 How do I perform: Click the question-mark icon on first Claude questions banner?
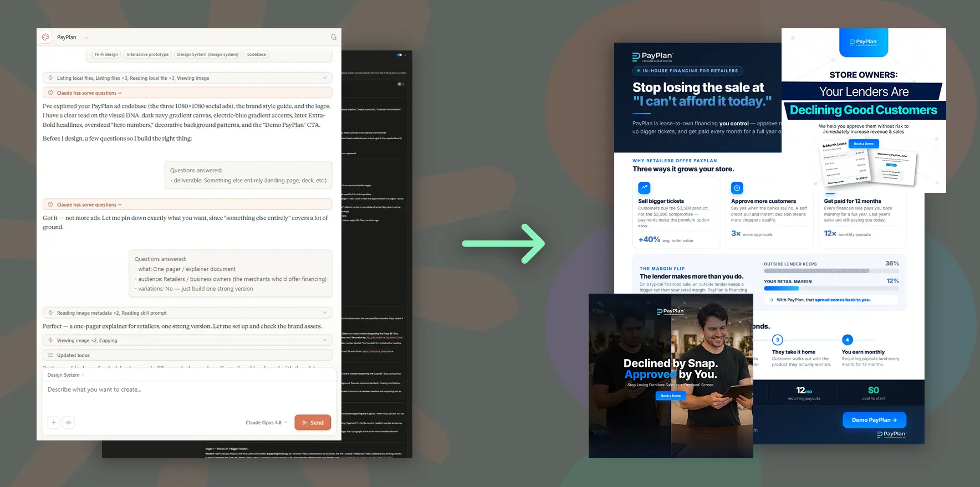click(50, 93)
